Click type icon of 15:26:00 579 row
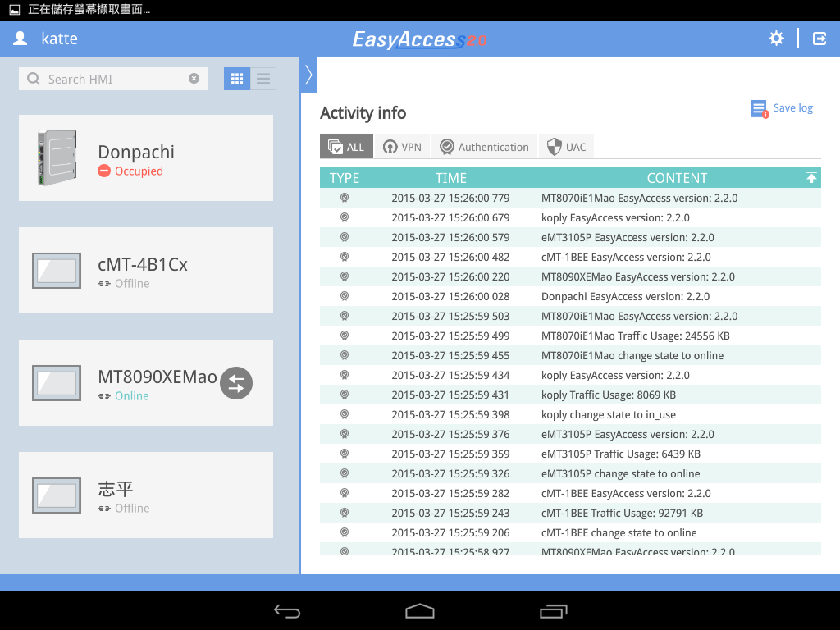The image size is (840, 630). tap(345, 237)
